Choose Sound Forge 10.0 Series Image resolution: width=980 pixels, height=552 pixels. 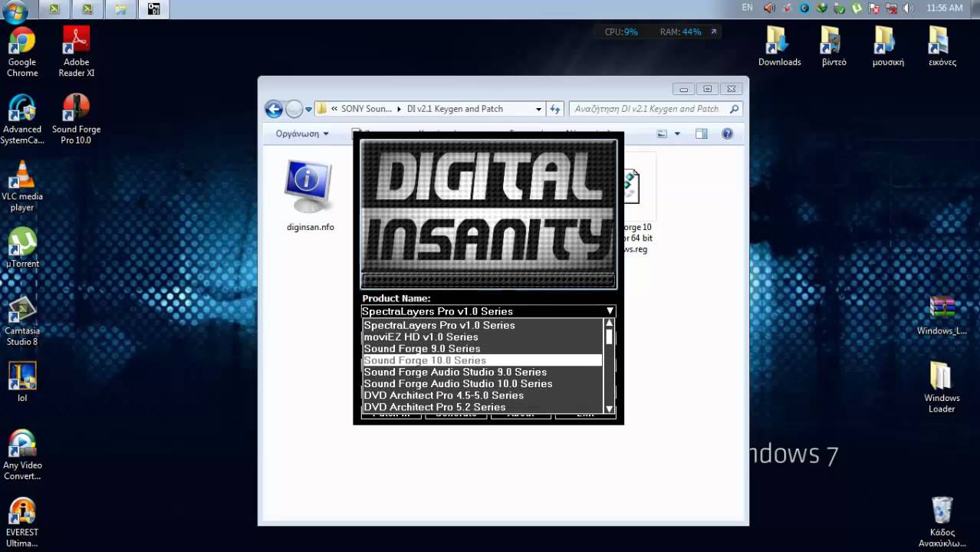pos(482,360)
